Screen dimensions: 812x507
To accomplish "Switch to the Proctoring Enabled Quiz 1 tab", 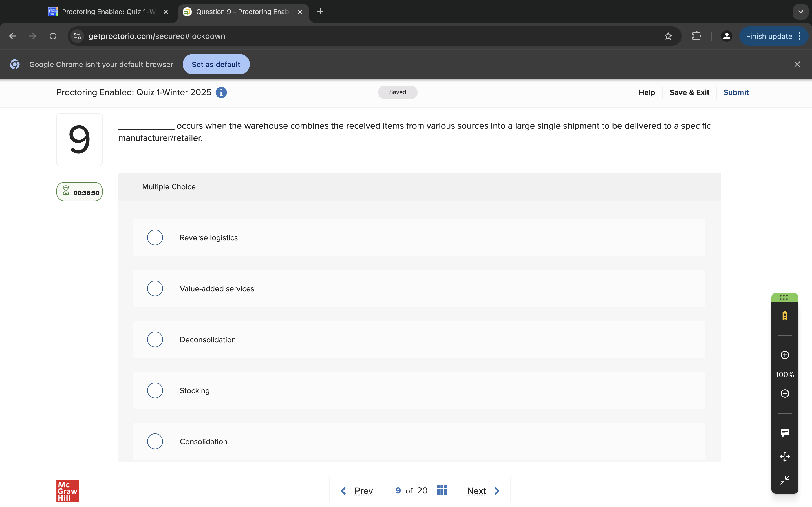I will [x=108, y=12].
